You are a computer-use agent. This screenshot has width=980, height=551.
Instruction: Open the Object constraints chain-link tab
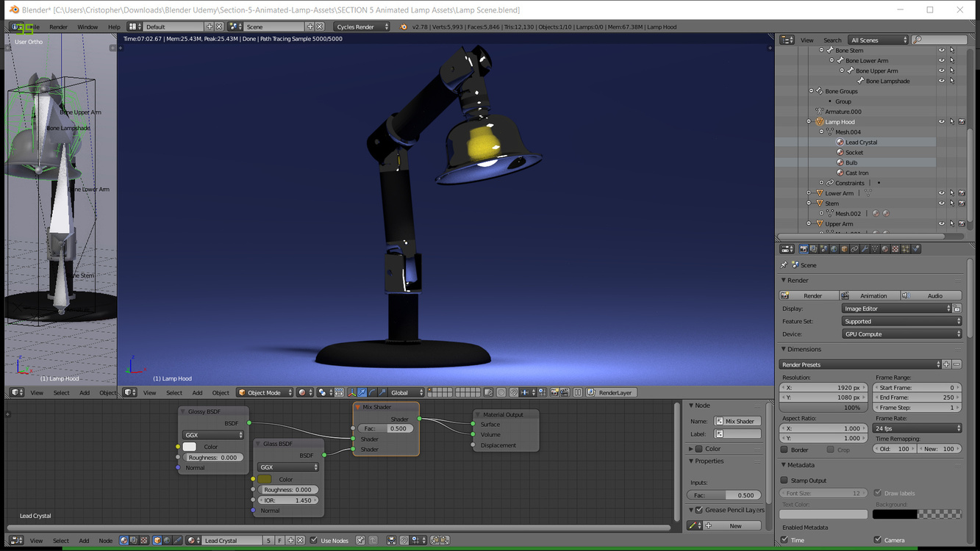coord(854,249)
